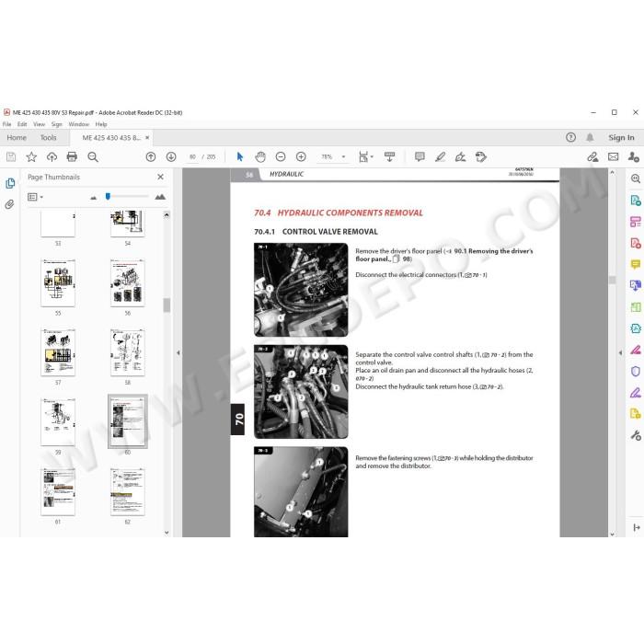The height and width of the screenshot is (644, 644).
Task: Click thumbnails panel scrollbar down arrow
Action: (167, 533)
